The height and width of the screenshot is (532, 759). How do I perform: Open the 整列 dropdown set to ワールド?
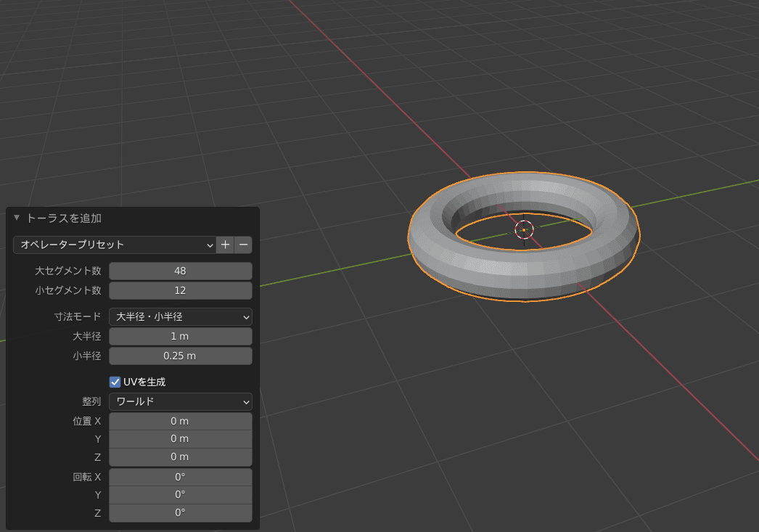click(180, 402)
